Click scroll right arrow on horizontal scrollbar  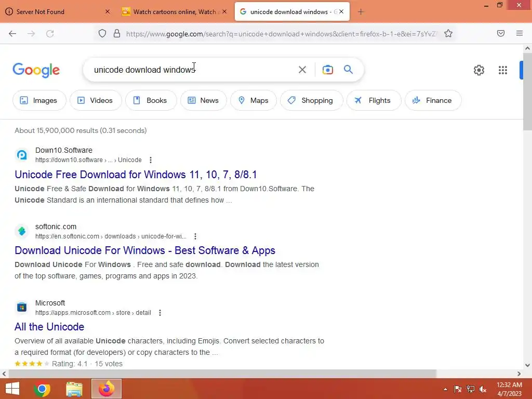519,374
